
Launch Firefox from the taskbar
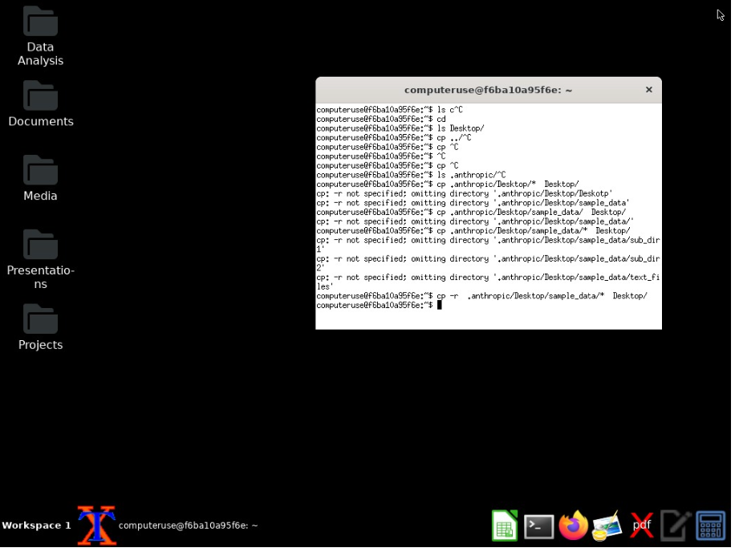(575, 527)
